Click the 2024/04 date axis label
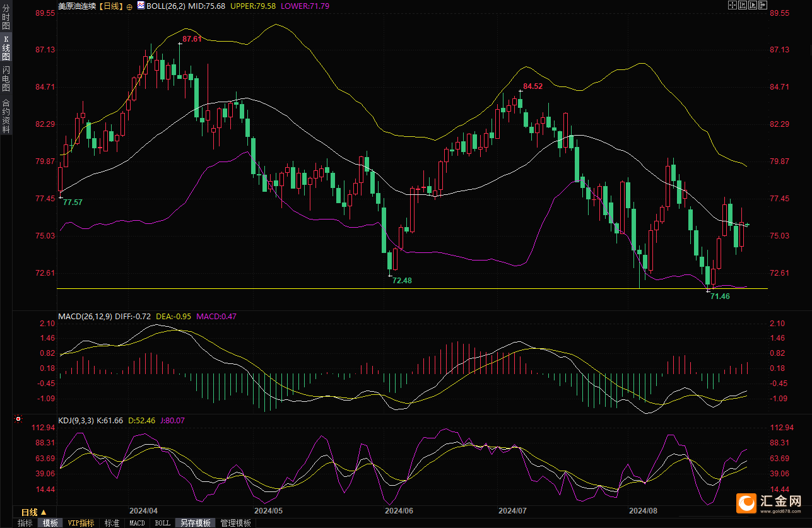 click(x=143, y=510)
